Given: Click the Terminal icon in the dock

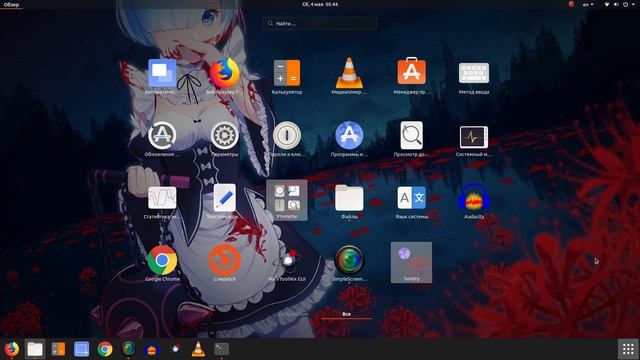Looking at the screenshot, I should coord(222,349).
